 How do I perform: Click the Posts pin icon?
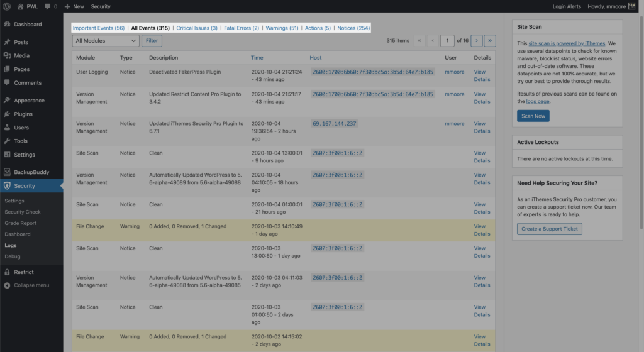coord(7,42)
